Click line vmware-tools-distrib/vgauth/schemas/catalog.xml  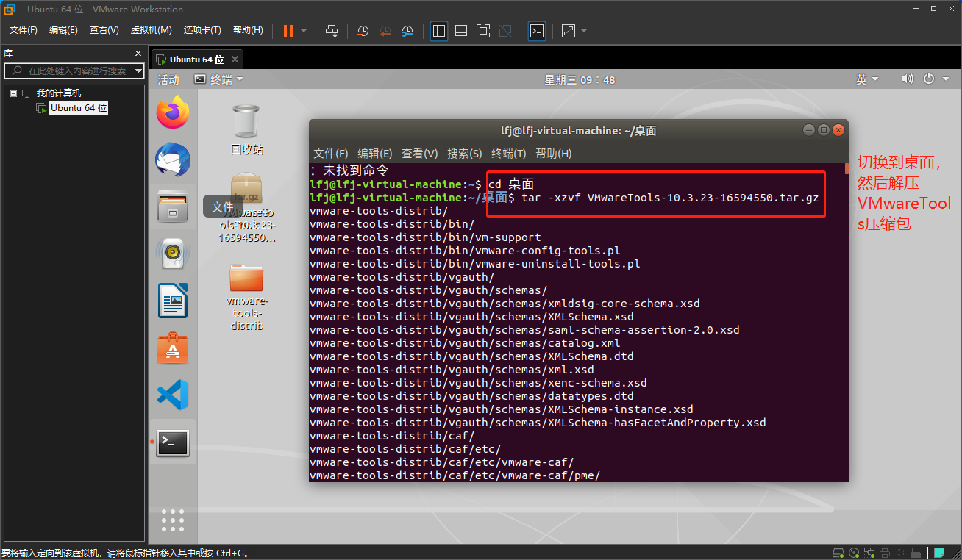tap(465, 343)
